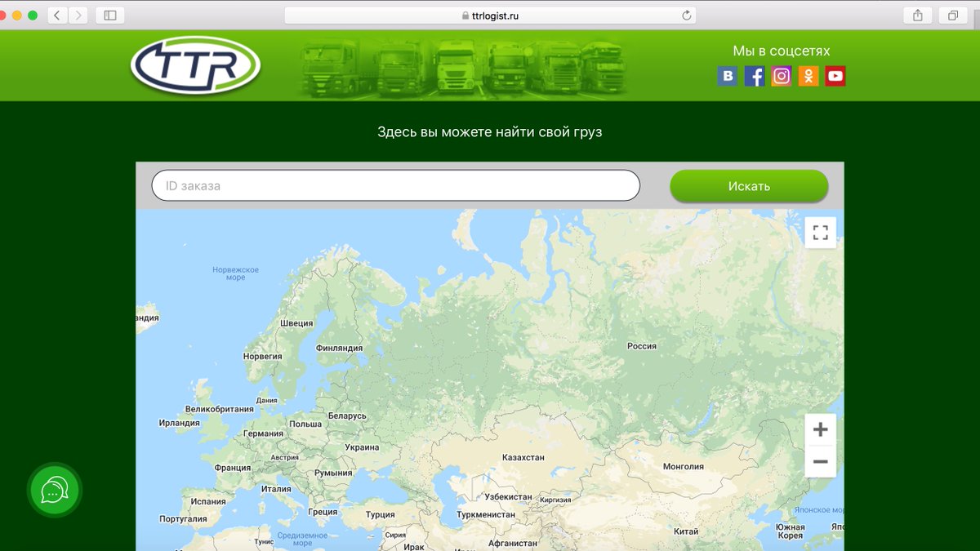The width and height of the screenshot is (980, 551).
Task: Click the Италия label on map
Action: pos(276,490)
